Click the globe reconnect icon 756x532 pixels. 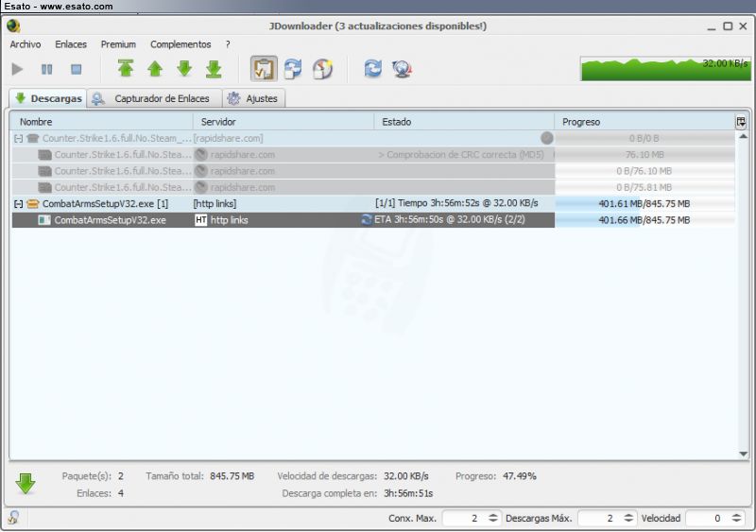point(402,68)
